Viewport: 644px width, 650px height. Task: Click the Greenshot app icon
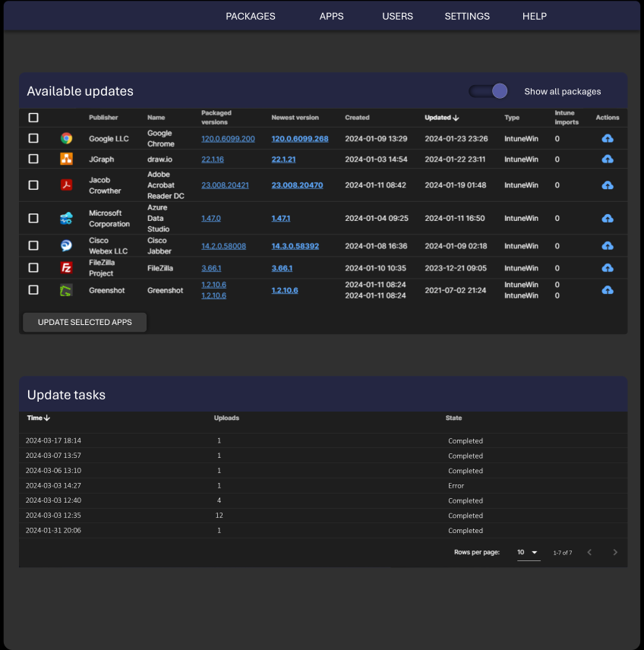(66, 290)
